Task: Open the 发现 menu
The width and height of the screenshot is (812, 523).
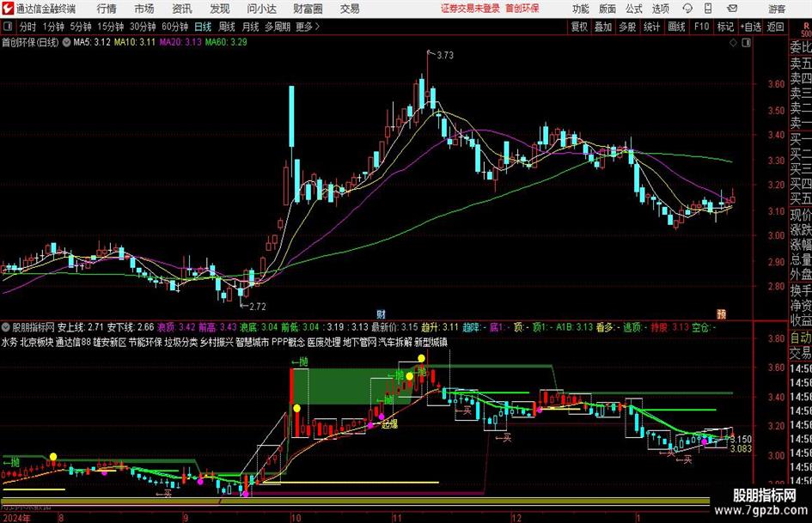Action: [x=220, y=9]
